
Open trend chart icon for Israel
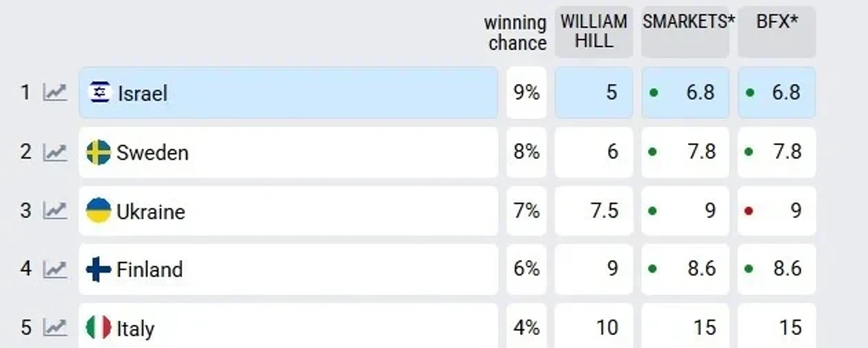(55, 93)
